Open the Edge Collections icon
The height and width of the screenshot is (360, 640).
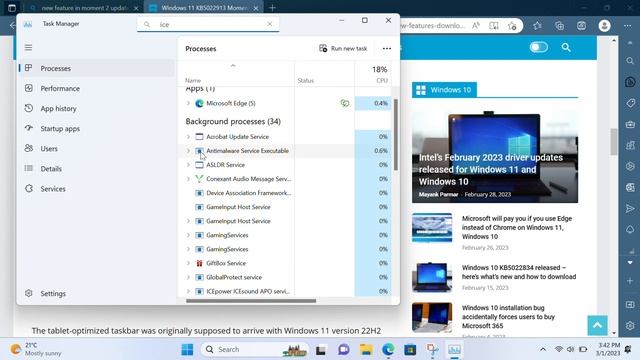(x=559, y=26)
